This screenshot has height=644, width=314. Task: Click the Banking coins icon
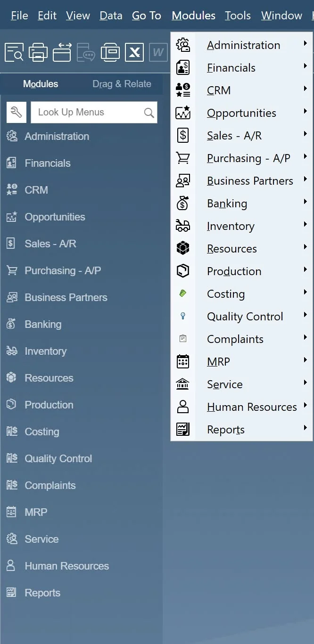click(x=182, y=203)
